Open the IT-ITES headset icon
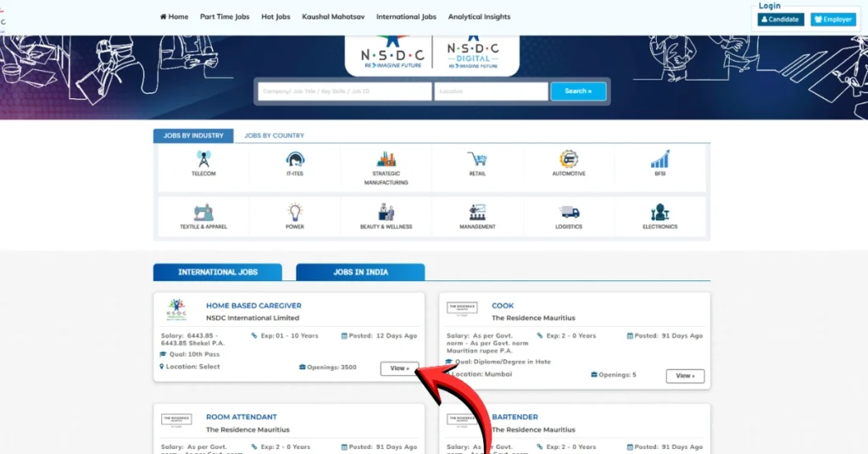The height and width of the screenshot is (454, 868). (x=295, y=159)
